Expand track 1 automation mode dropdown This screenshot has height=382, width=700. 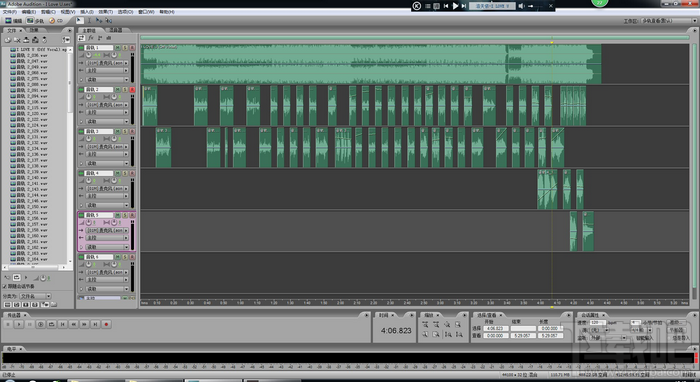[108, 79]
